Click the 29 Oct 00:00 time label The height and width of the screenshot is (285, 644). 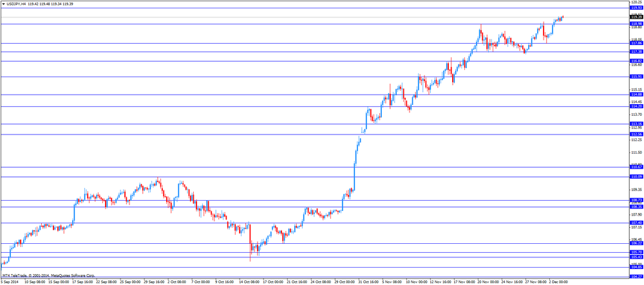(345, 282)
